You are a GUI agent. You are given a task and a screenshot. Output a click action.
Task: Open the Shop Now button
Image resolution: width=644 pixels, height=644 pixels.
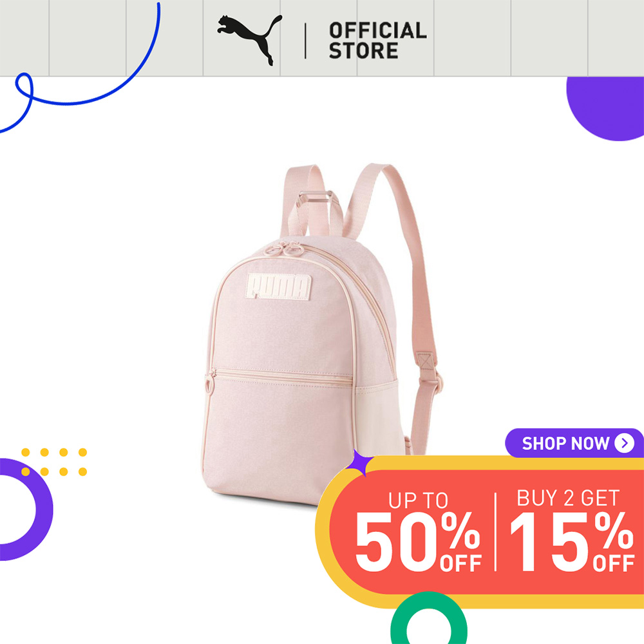tap(574, 443)
